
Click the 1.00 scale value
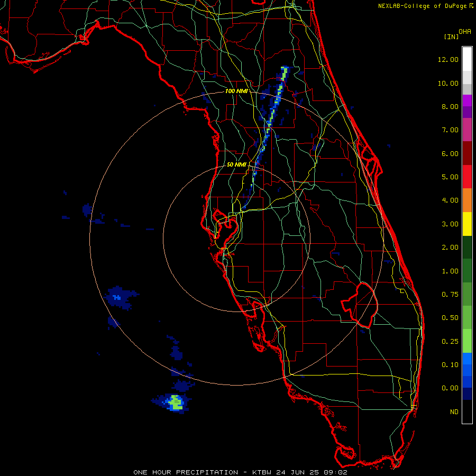tap(450, 271)
